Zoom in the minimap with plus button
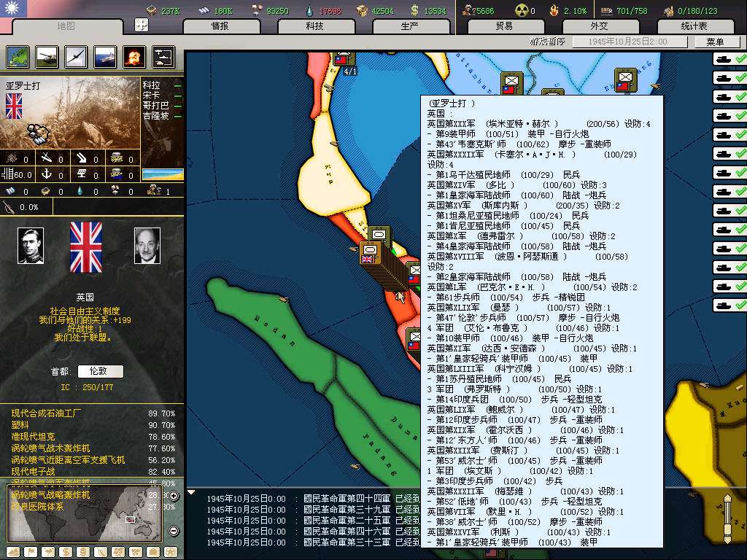 [174, 497]
